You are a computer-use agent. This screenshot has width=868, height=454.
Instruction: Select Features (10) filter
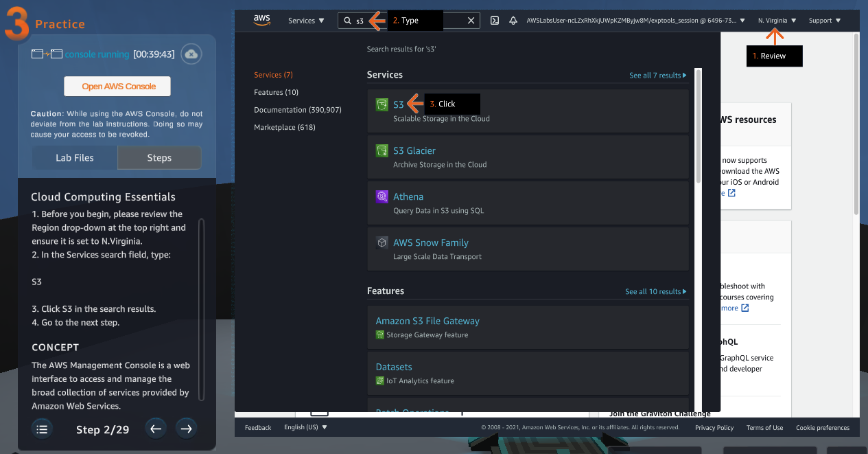[x=276, y=92]
